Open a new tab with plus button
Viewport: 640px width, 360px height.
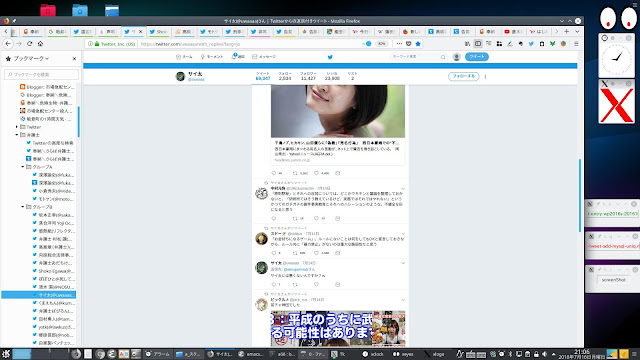tap(567, 31)
